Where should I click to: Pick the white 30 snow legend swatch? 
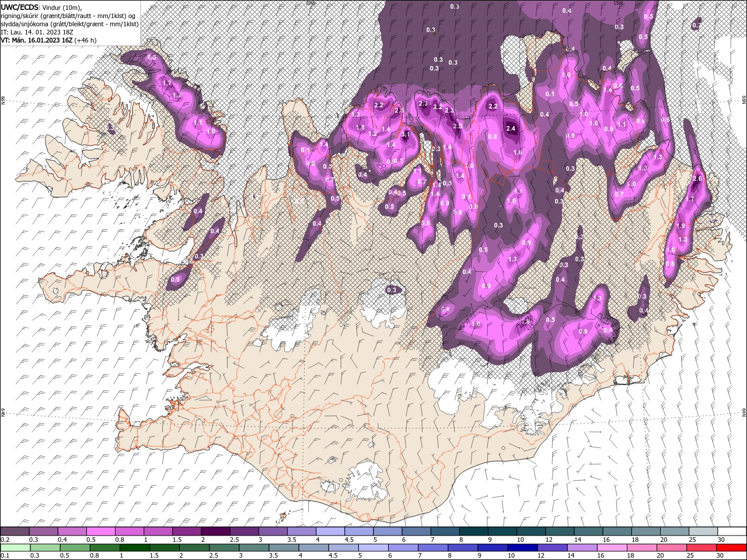point(732,531)
